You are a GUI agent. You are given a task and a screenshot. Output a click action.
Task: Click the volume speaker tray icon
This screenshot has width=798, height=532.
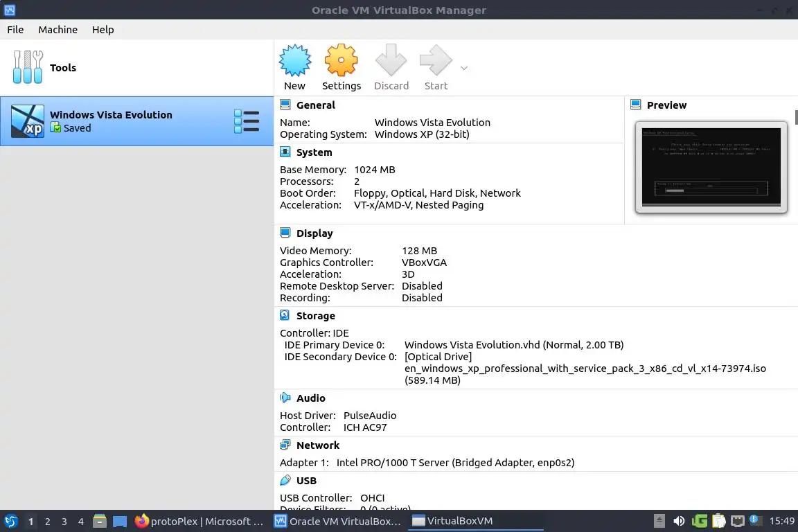click(679, 521)
